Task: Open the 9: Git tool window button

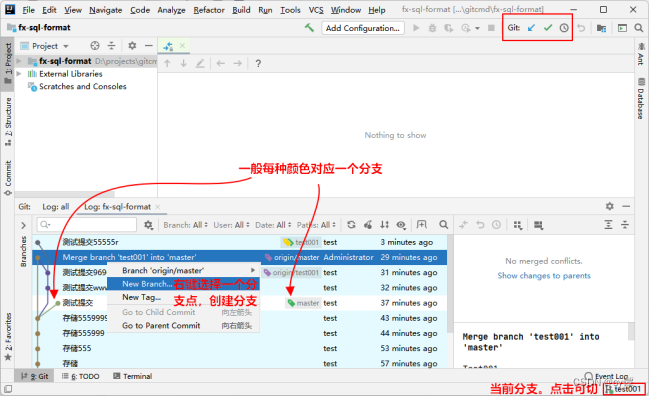Action: tap(34, 376)
